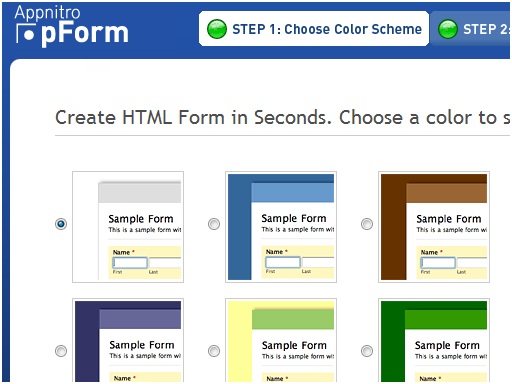Viewport: 512px width, 384px height.
Task: Click the Appnitro pForm logo
Action: (x=71, y=26)
